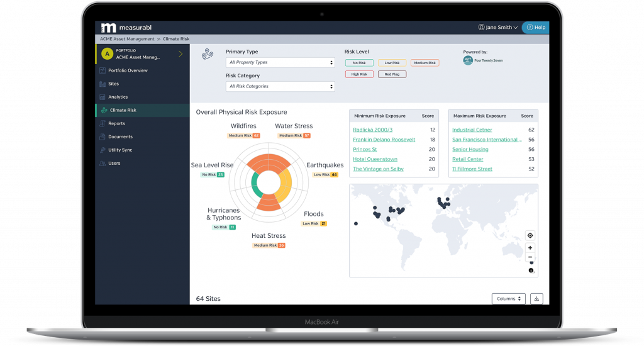Open the Hotel Queenstown site link
644x346 pixels.
[375, 159]
